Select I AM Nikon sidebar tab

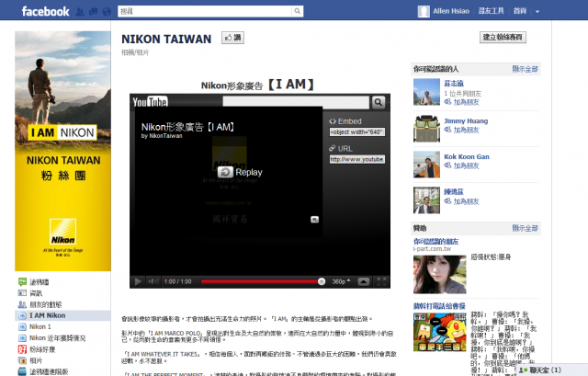(x=63, y=315)
